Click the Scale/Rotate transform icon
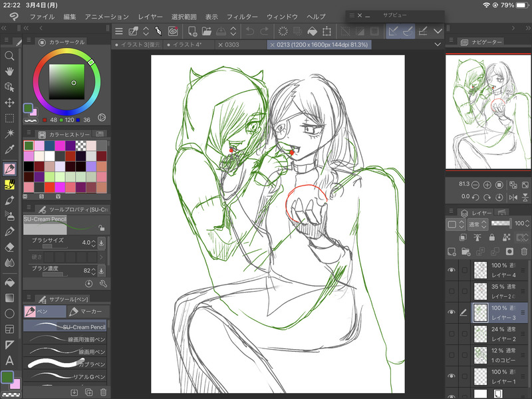 click(x=327, y=31)
